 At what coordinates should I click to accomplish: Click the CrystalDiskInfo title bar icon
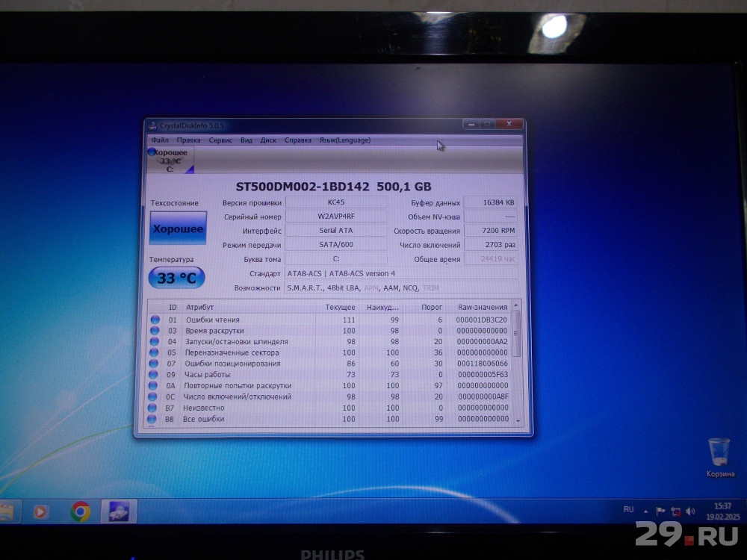click(x=152, y=125)
